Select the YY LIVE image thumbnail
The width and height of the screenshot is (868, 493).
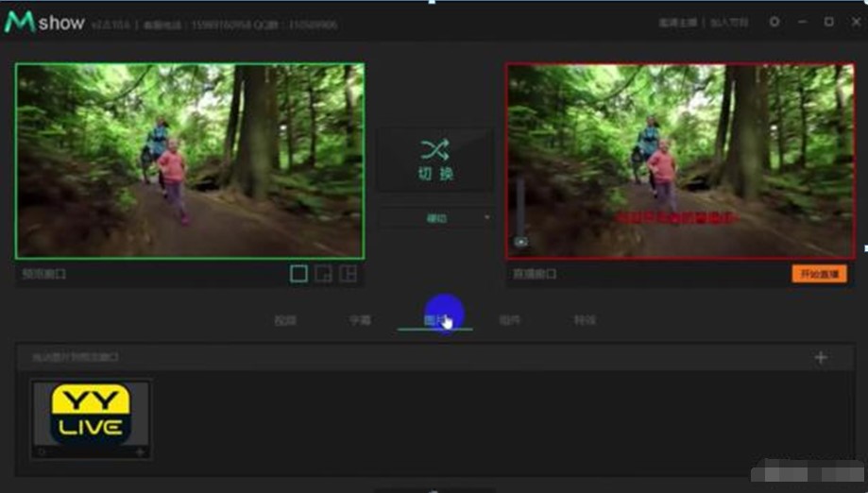point(91,413)
